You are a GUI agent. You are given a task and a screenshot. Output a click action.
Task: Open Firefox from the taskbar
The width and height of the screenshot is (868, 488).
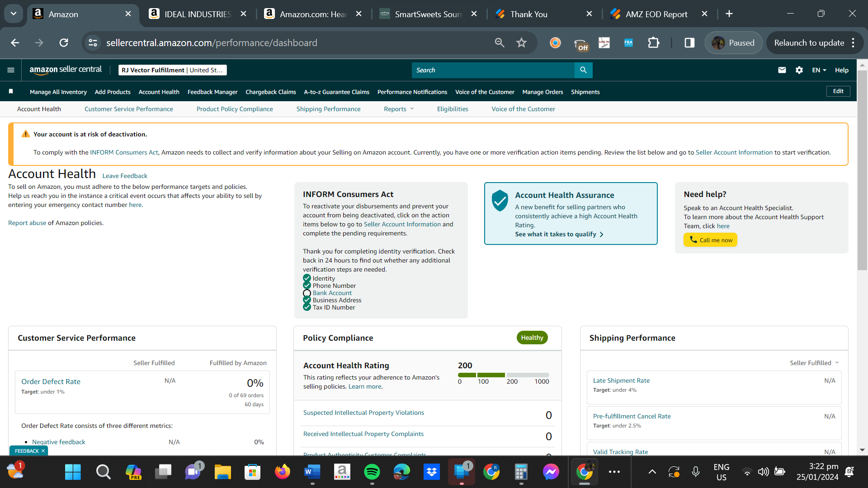tap(283, 472)
